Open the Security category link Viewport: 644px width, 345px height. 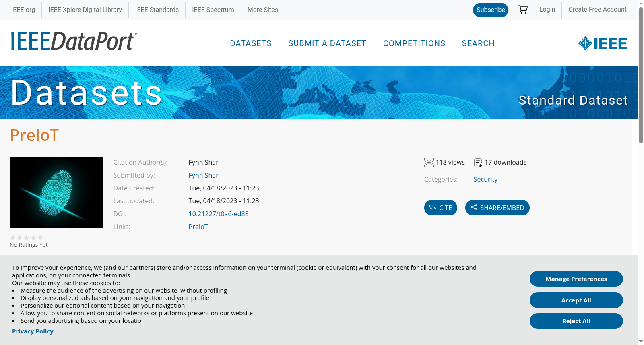tap(485, 179)
